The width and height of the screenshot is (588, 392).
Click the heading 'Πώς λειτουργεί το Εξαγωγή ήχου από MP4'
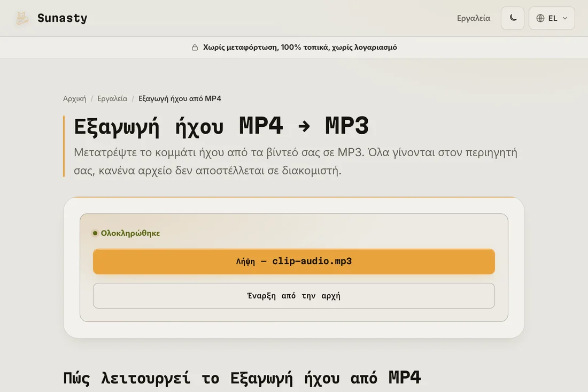242,378
